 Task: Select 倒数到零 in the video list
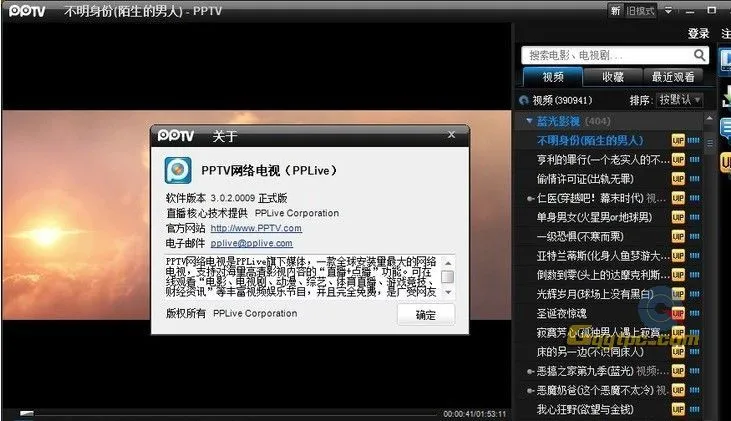[x=603, y=275]
